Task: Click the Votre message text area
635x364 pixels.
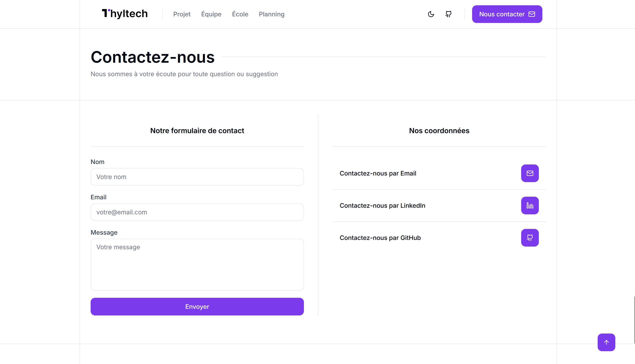Action: point(197,264)
